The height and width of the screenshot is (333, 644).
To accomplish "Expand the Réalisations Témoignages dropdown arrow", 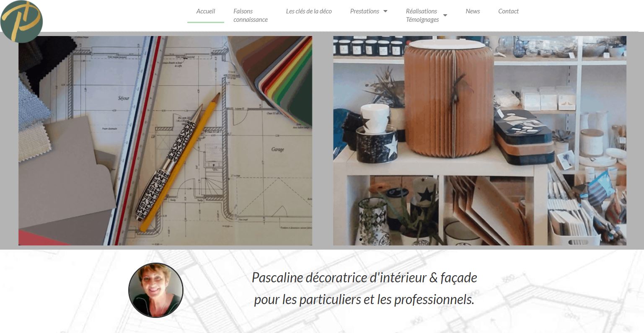I will (445, 15).
